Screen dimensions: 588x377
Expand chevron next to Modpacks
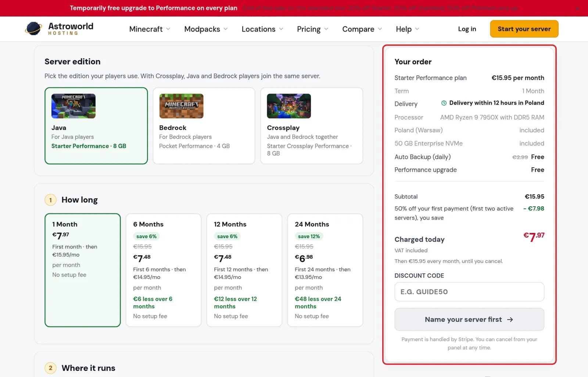[x=225, y=29]
